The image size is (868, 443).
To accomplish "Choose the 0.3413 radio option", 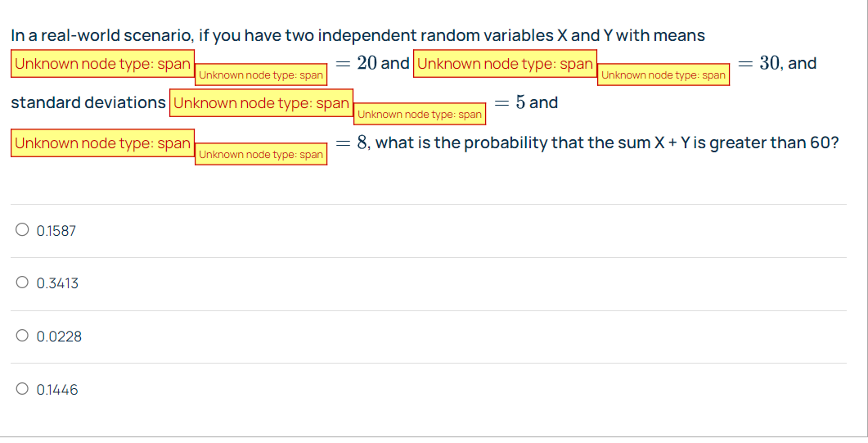I will point(22,283).
